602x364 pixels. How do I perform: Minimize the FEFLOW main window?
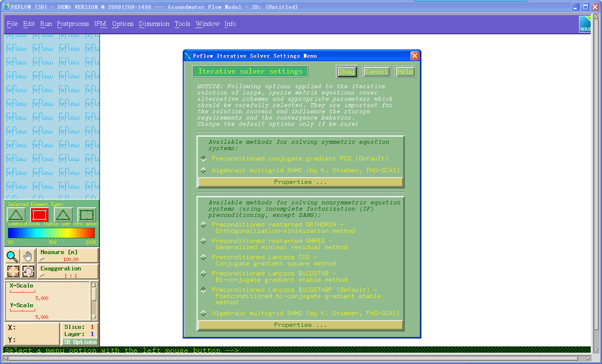point(576,7)
